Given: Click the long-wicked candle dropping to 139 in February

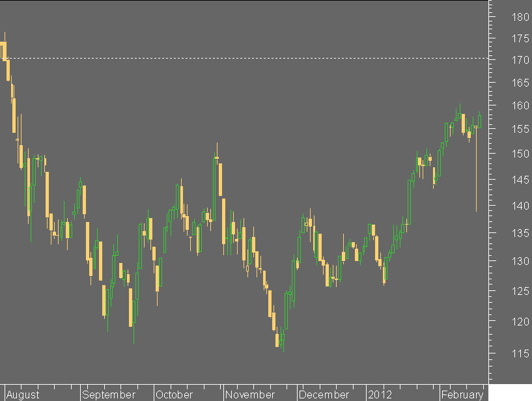Looking at the screenshot, I should point(476,169).
